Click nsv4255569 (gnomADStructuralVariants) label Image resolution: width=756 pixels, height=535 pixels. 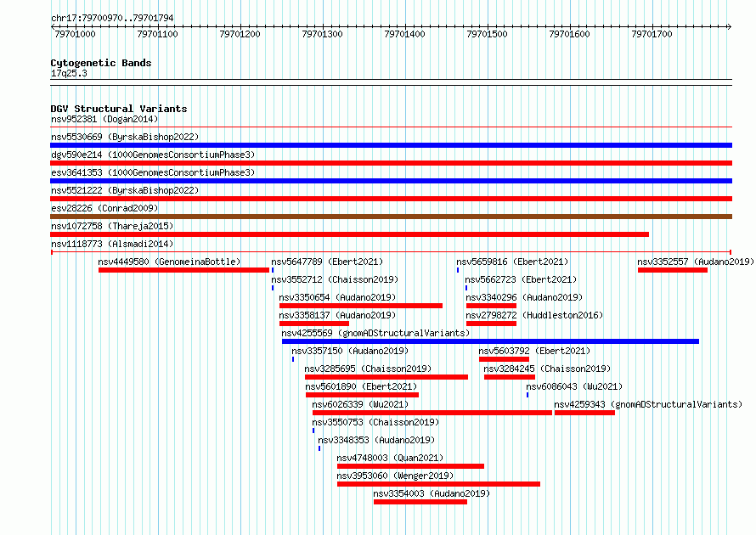tap(375, 333)
